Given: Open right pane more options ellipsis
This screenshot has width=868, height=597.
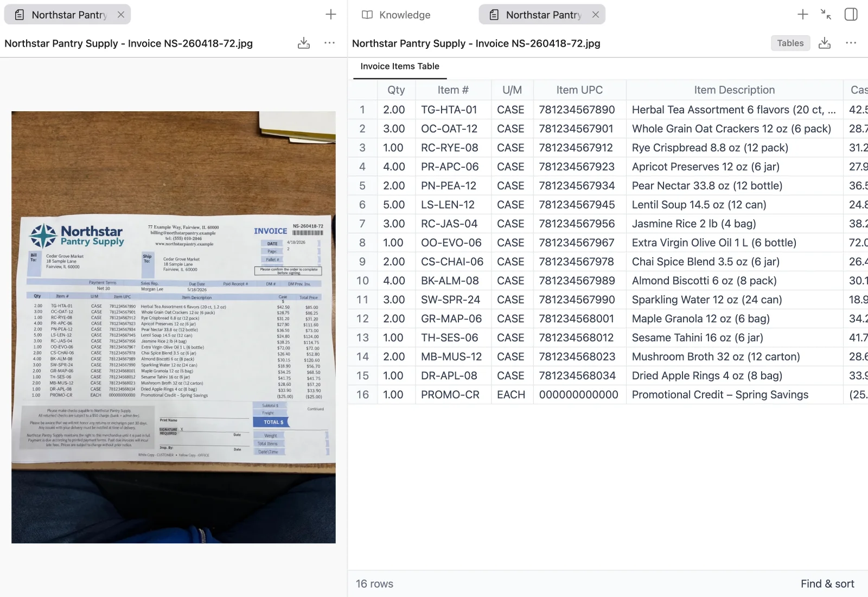Looking at the screenshot, I should tap(851, 43).
